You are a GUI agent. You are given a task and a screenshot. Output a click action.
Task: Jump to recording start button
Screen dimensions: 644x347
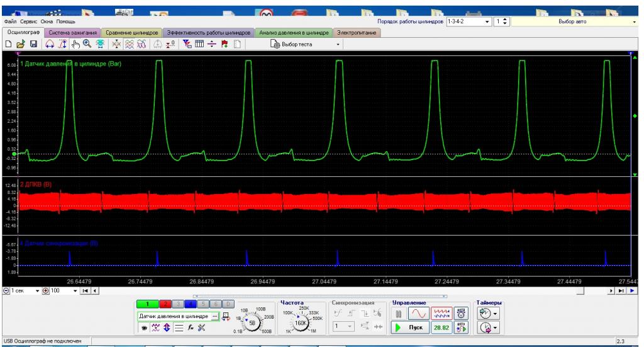[85, 291]
